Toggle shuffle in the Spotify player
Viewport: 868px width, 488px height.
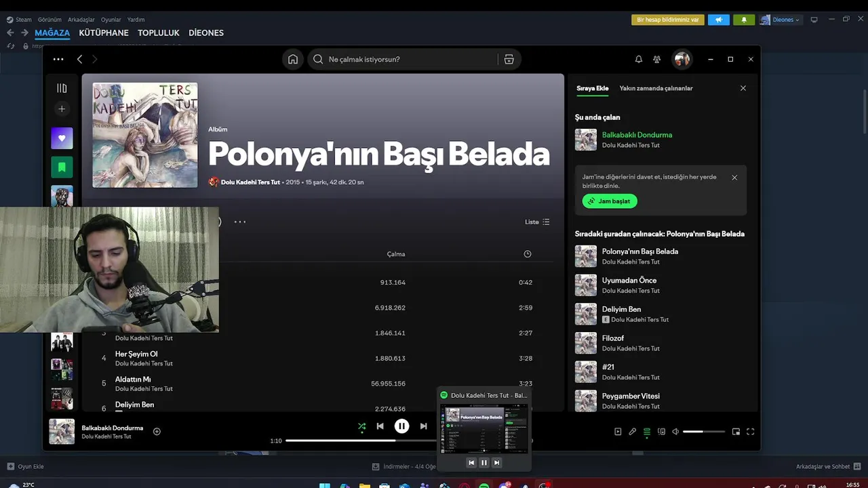[361, 426]
